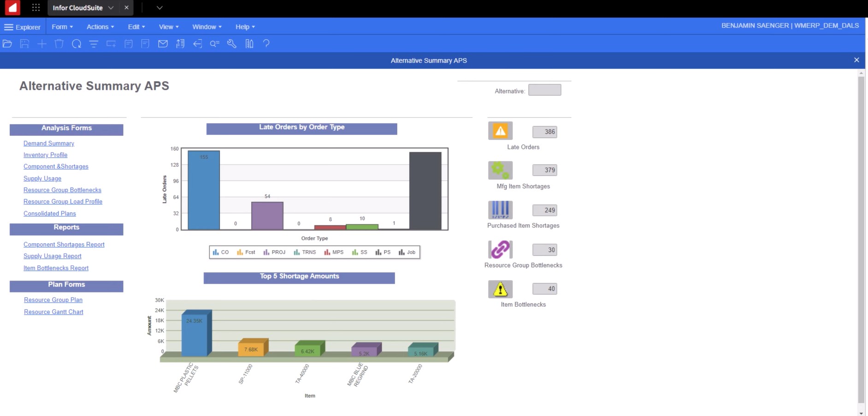Open the Resource Group Plan link
This screenshot has height=416, width=868.
(53, 299)
